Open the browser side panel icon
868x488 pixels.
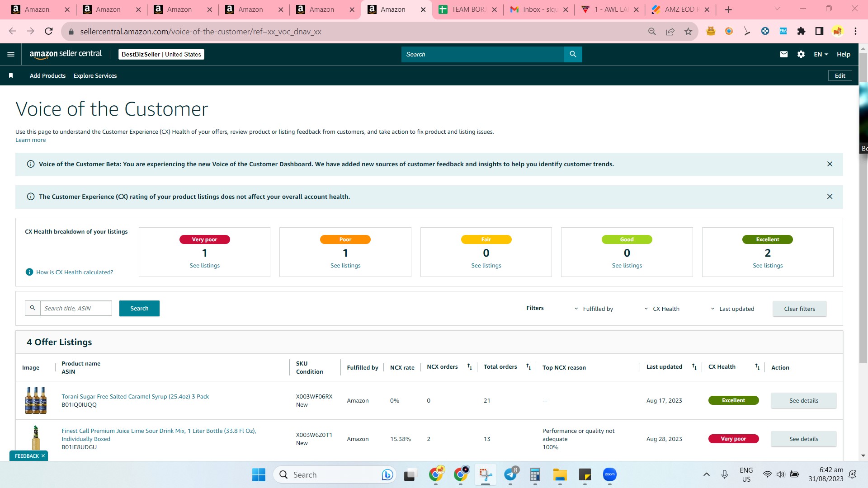tap(819, 31)
